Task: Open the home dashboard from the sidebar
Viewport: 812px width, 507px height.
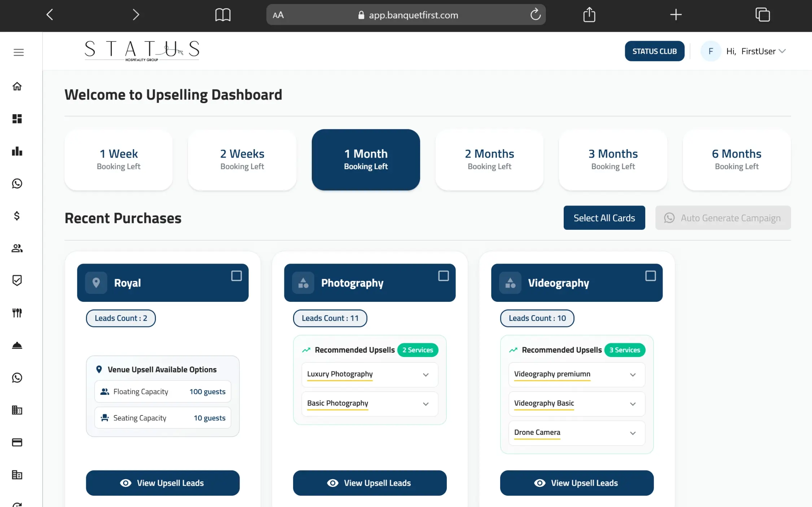Action: point(17,86)
